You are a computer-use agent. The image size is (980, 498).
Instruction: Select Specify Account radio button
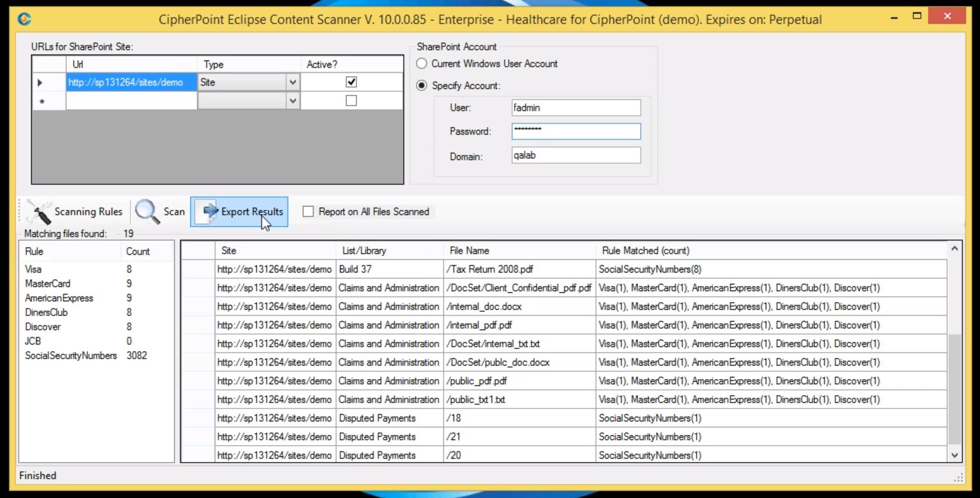click(x=421, y=86)
